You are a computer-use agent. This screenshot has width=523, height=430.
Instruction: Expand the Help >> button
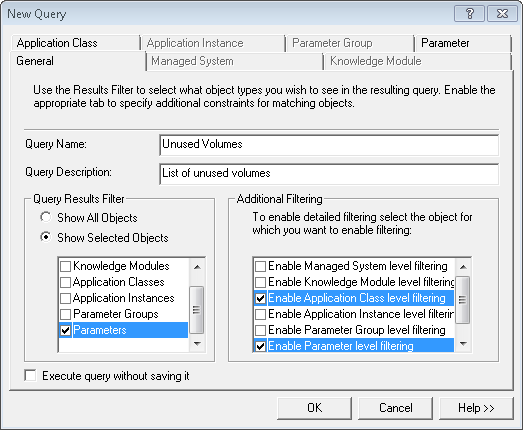pyautogui.click(x=476, y=408)
